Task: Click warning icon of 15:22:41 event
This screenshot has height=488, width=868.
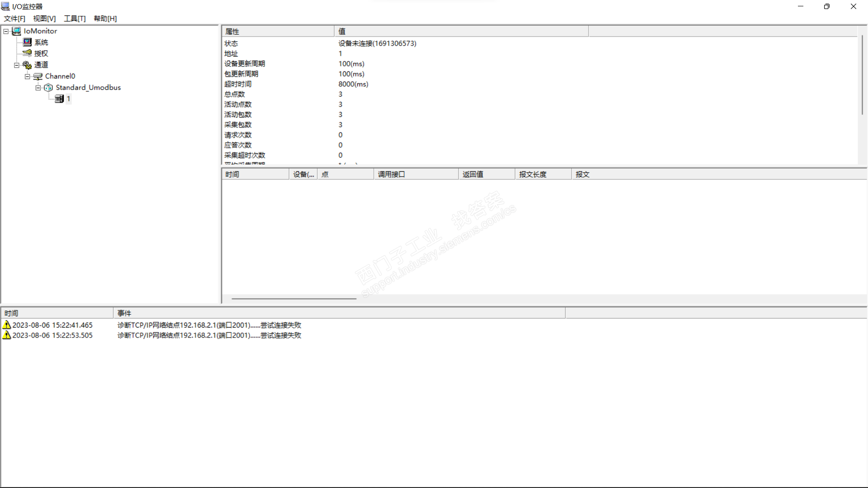Action: pos(7,325)
